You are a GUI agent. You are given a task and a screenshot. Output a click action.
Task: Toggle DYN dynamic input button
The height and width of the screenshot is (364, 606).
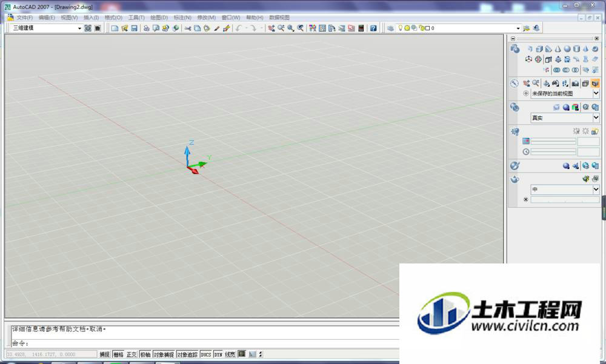tap(218, 354)
